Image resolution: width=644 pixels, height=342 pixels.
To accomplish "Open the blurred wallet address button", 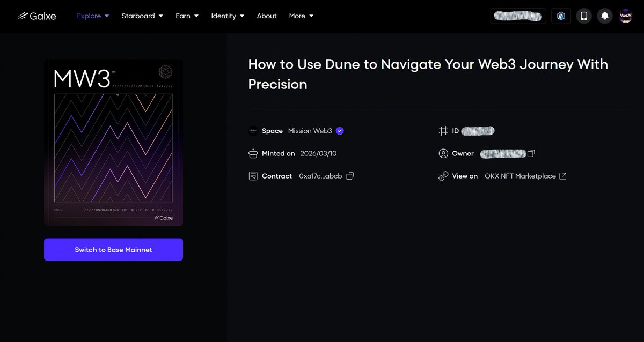I will [518, 16].
